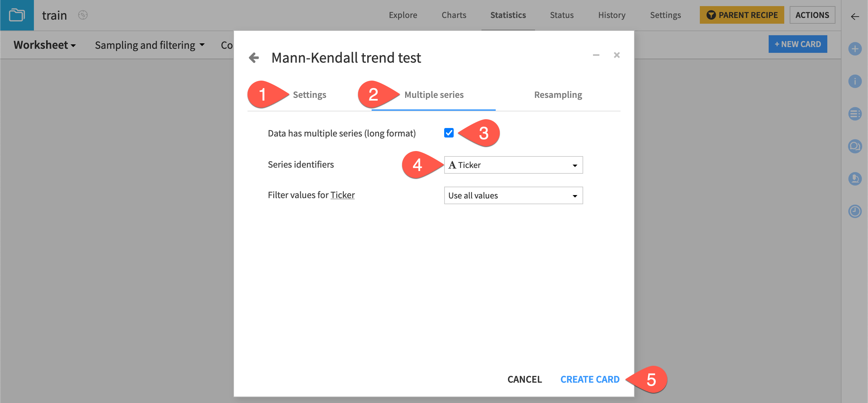Switch to the Resampling tab
868x403 pixels.
click(x=558, y=95)
